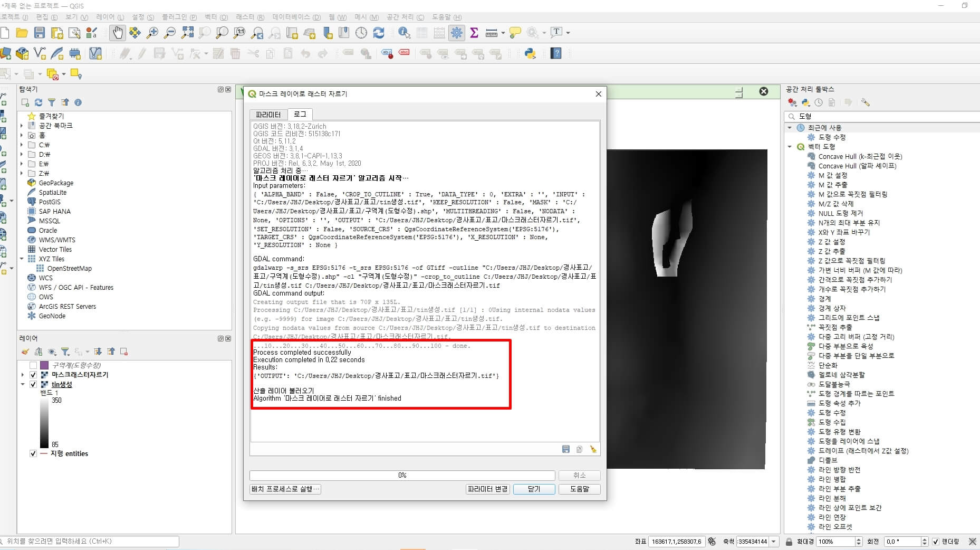Select the 들로네 삼각분할 algorithm
Screen dimensions: 980x550
click(x=841, y=375)
